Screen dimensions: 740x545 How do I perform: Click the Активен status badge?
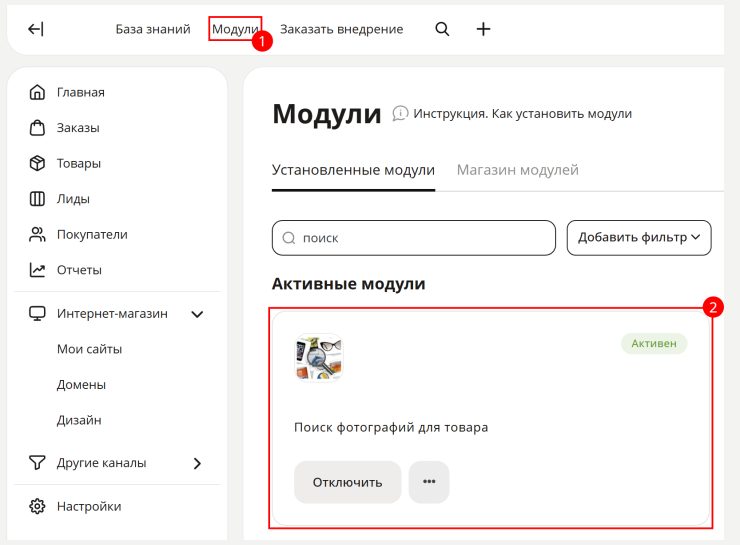(x=654, y=344)
